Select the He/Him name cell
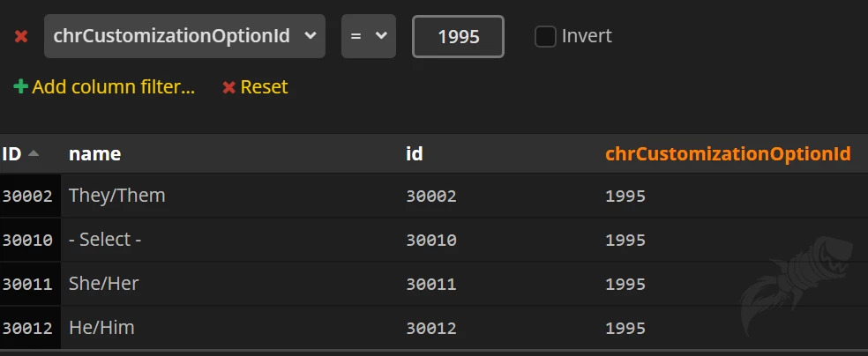The height and width of the screenshot is (356, 868). coord(101,328)
